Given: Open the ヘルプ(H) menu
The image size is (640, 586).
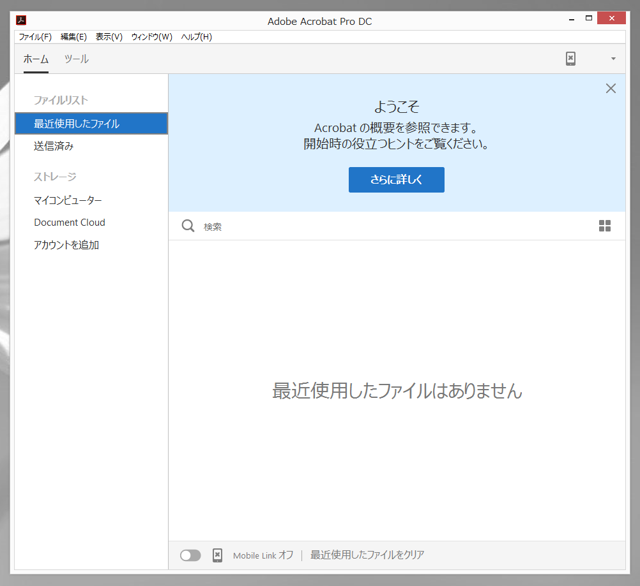Looking at the screenshot, I should click(x=196, y=37).
